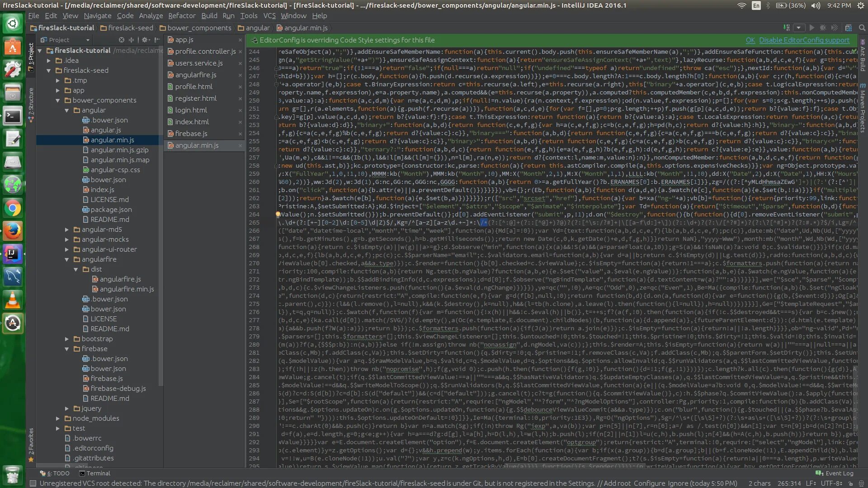Switch to the firebase.js editor tab
The height and width of the screenshot is (488, 868).
coord(191,133)
